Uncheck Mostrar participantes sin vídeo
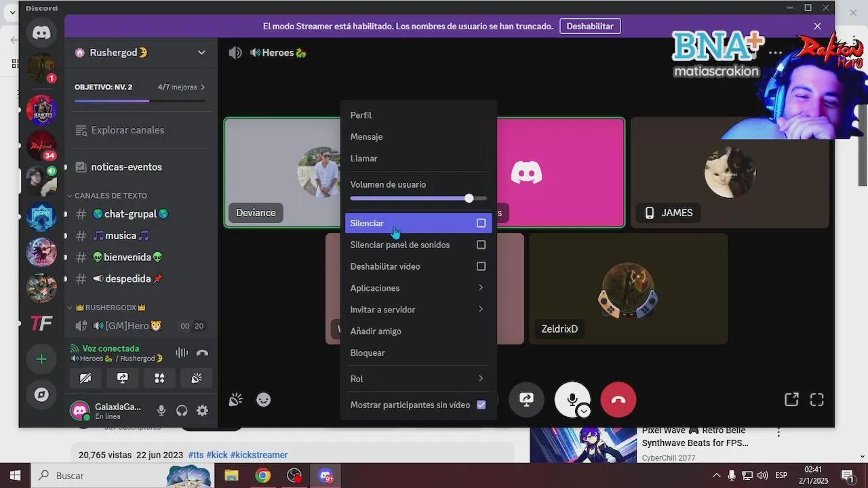Screen dimensions: 868x488 pos(481,405)
